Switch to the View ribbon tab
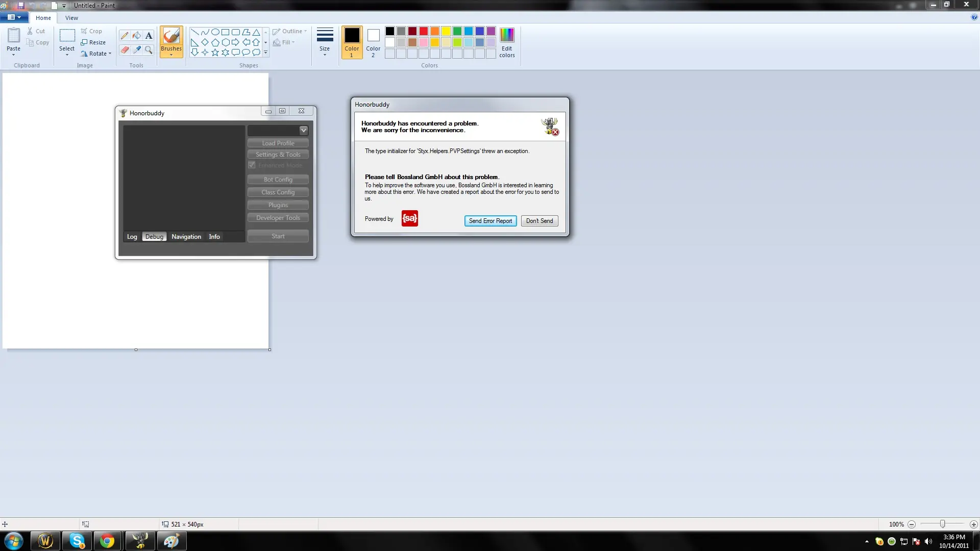This screenshot has width=980, height=551. click(71, 18)
